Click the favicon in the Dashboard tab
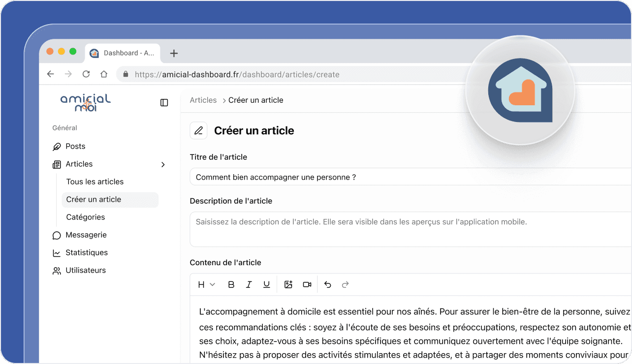 point(95,53)
